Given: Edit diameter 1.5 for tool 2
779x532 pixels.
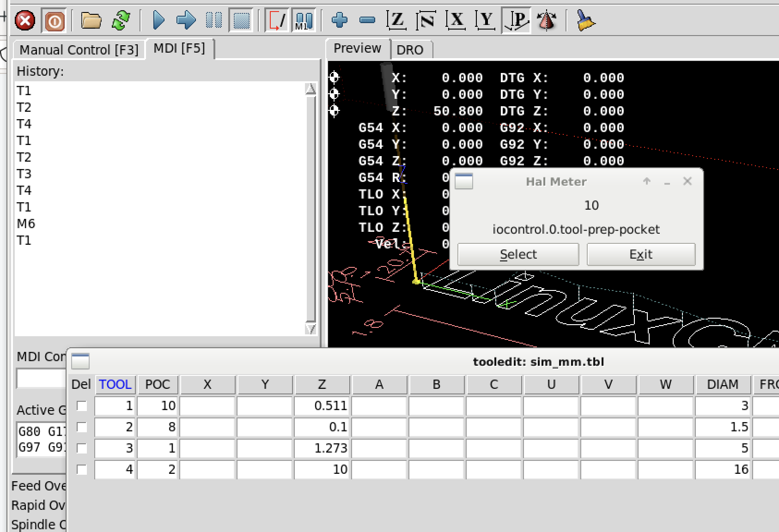Looking at the screenshot, I should [x=723, y=427].
